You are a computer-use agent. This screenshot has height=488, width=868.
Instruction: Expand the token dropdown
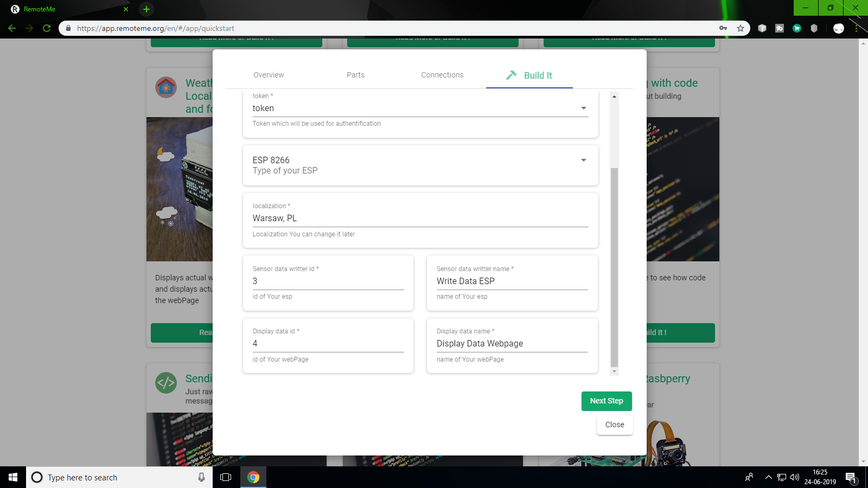(x=584, y=108)
